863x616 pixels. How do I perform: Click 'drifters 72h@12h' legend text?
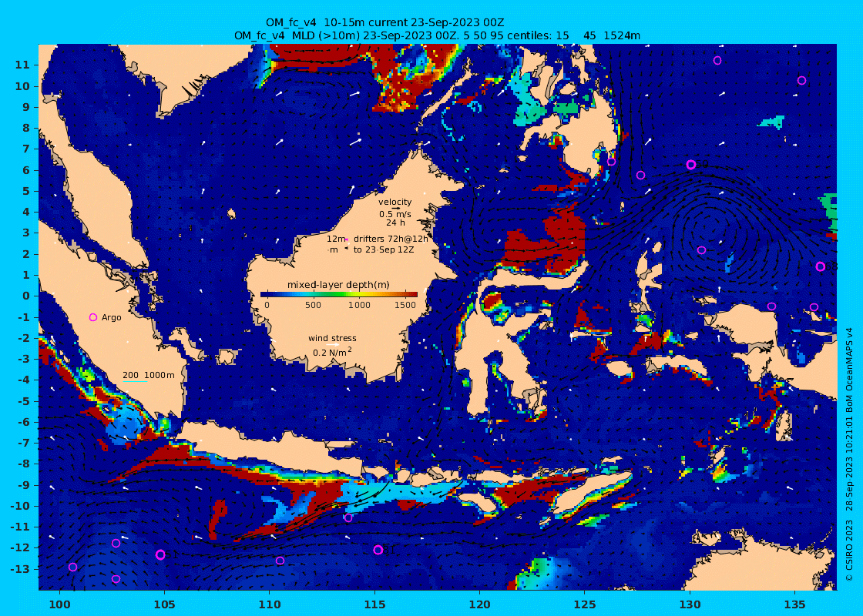(x=391, y=239)
